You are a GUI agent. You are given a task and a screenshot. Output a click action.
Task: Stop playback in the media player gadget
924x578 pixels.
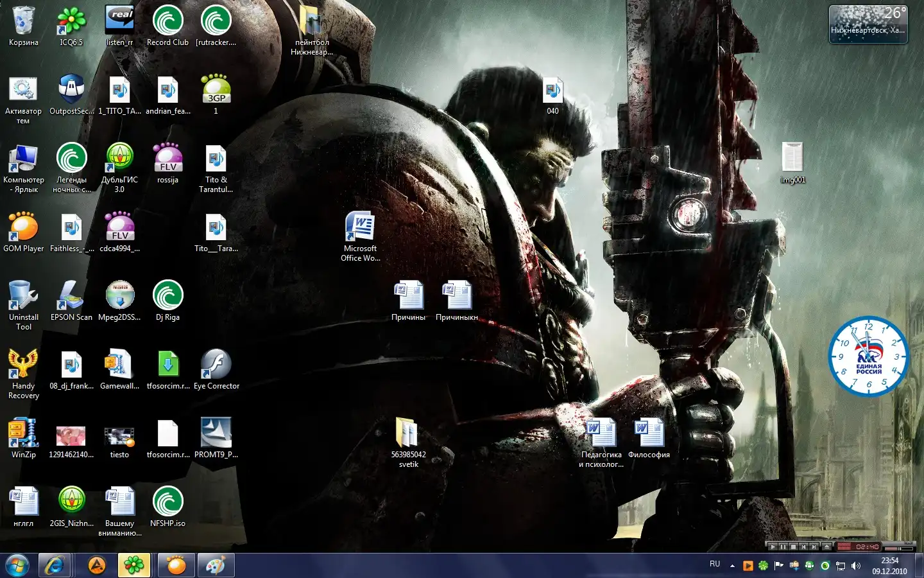pyautogui.click(x=793, y=547)
